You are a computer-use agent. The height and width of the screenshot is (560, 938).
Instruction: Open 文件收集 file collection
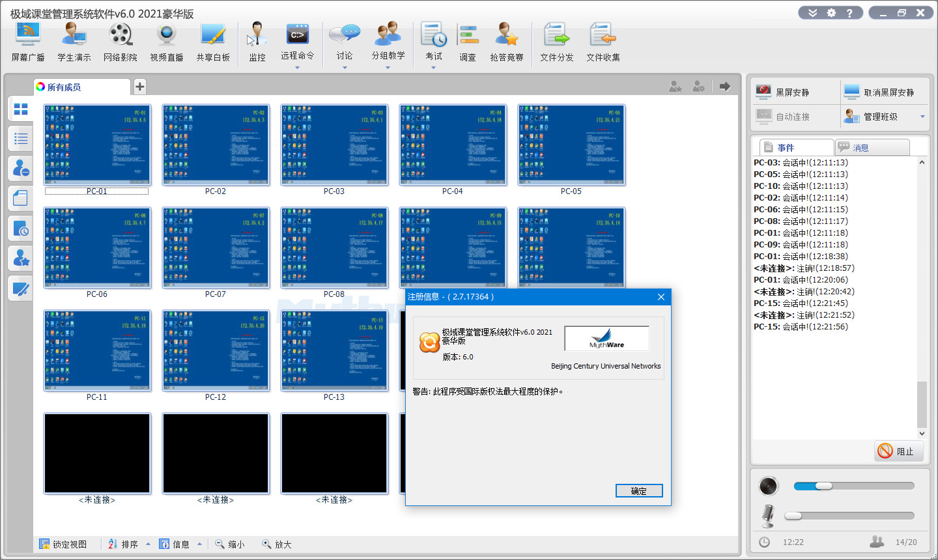point(603,42)
